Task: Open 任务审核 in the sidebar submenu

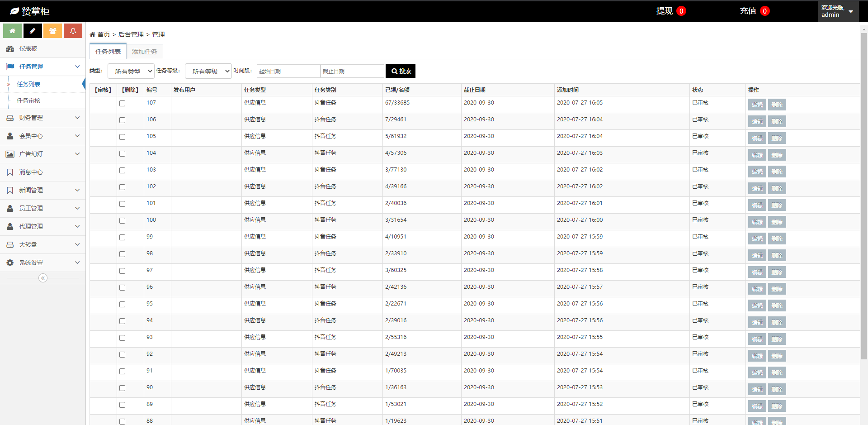Action: [28, 100]
